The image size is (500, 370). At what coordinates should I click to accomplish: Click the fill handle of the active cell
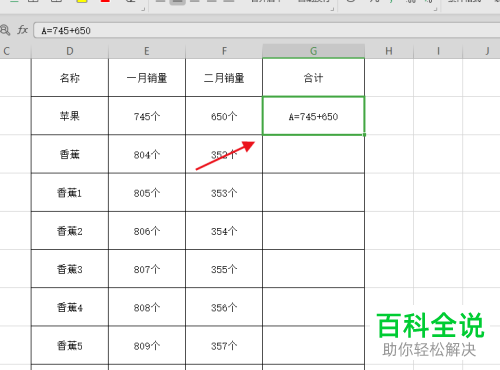(x=364, y=135)
